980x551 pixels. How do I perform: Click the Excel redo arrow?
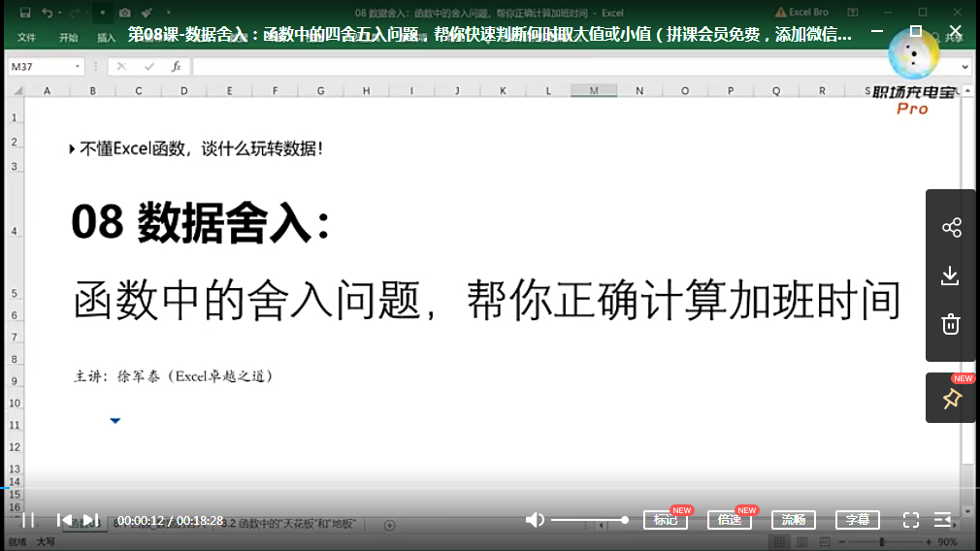coord(75,13)
